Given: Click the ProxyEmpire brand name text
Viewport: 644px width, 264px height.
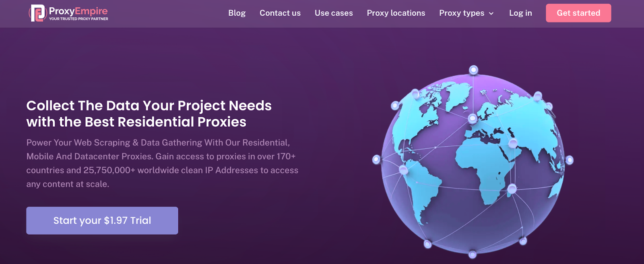Looking at the screenshot, I should 78,11.
